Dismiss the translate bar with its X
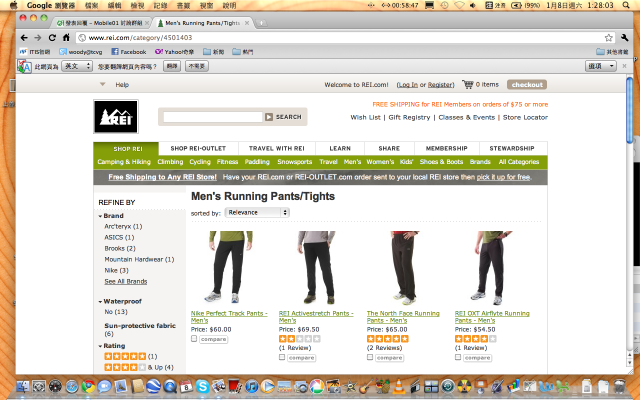Screen dimensions: 640x400 tap(624, 66)
